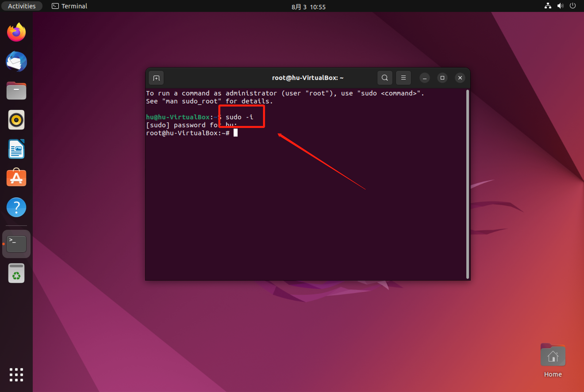Click the terminal search icon
The width and height of the screenshot is (584, 392).
click(x=385, y=78)
